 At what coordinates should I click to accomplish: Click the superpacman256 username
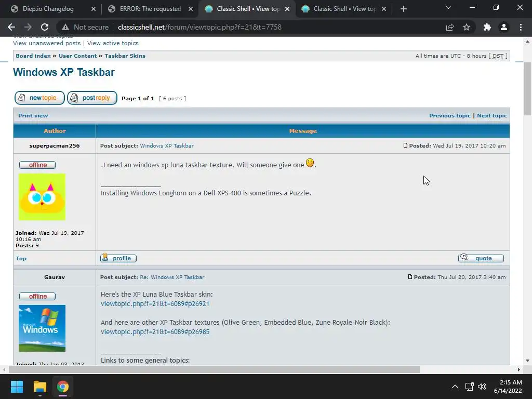(x=54, y=145)
